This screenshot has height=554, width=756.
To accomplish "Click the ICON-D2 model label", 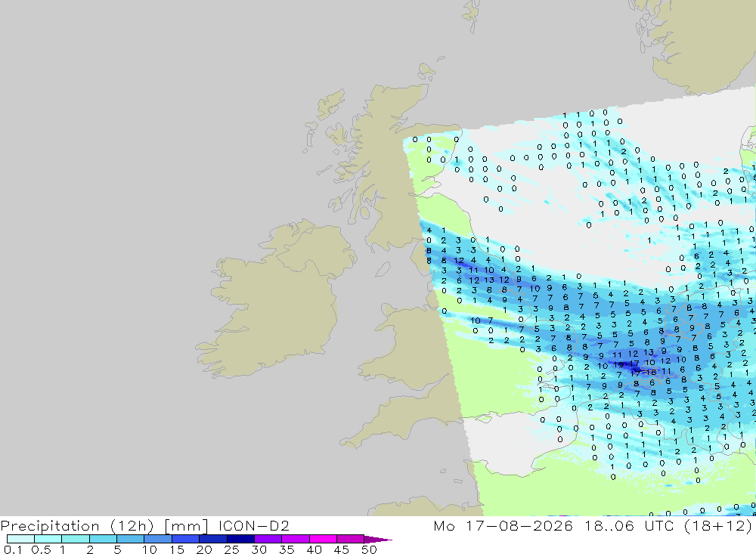I will pyautogui.click(x=253, y=525).
